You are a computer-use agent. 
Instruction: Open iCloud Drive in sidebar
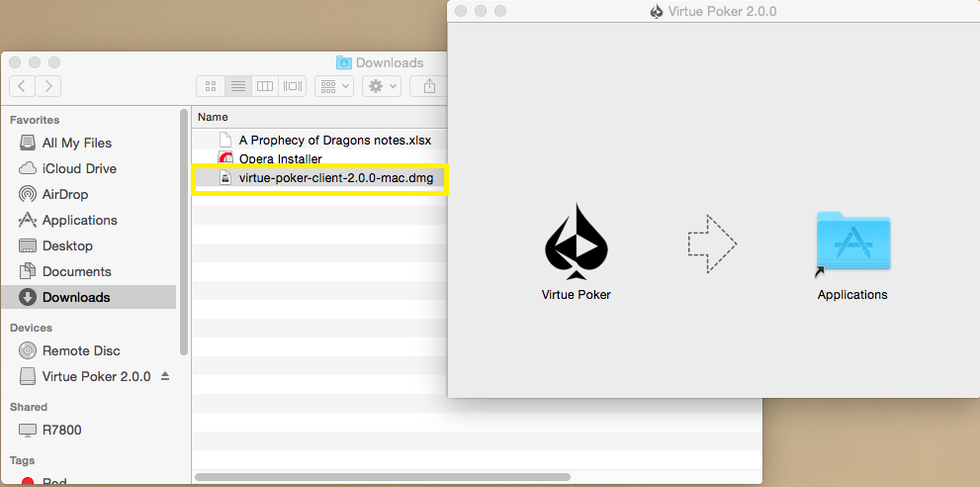pos(79,169)
